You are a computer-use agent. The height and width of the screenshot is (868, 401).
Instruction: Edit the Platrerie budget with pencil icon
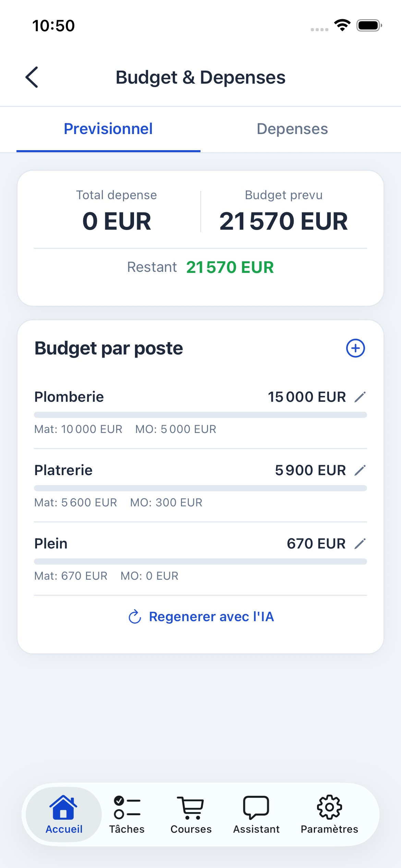[x=360, y=470]
